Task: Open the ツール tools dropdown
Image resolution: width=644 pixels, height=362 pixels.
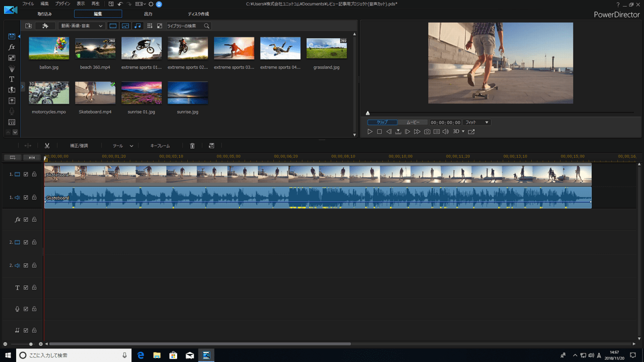Action: (x=123, y=146)
